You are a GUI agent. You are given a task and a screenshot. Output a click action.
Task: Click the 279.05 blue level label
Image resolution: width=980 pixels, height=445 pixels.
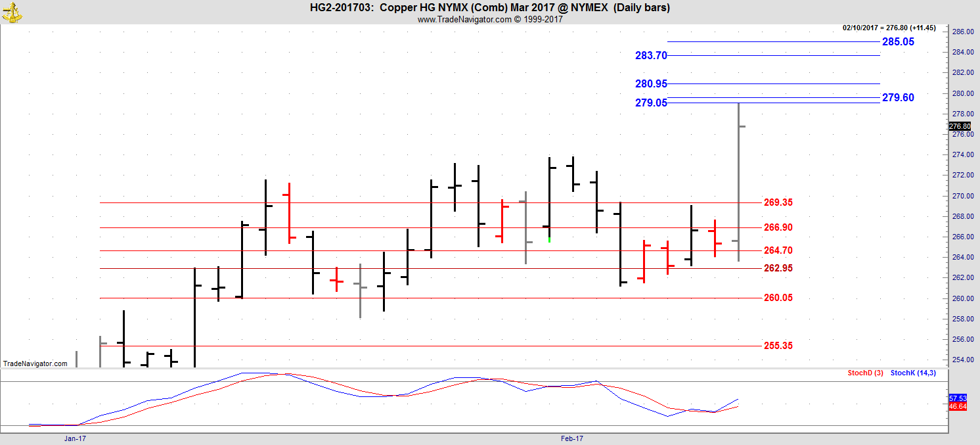pyautogui.click(x=650, y=103)
